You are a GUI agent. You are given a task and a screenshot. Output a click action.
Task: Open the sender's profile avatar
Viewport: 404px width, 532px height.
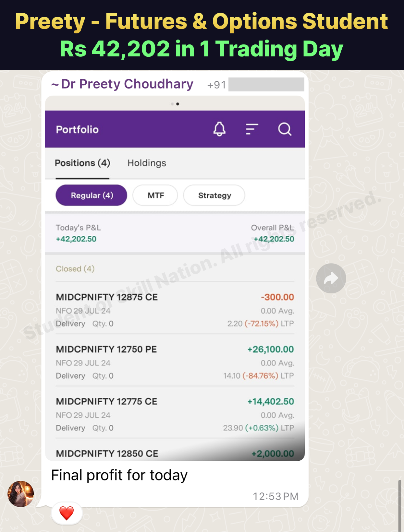(x=21, y=494)
